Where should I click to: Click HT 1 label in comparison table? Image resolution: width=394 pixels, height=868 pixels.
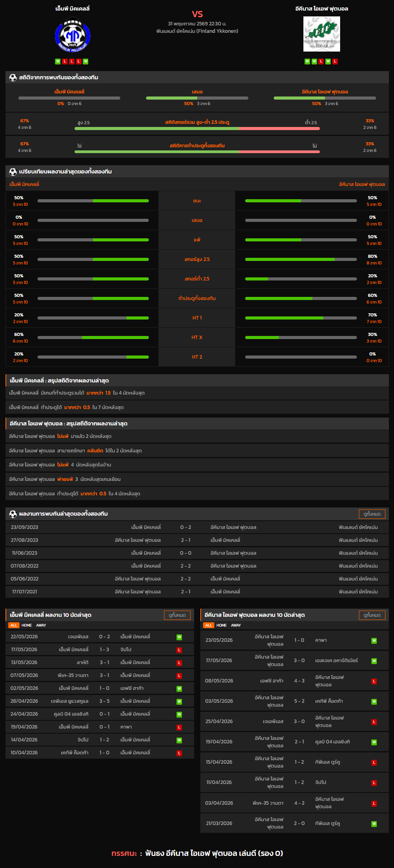197,318
